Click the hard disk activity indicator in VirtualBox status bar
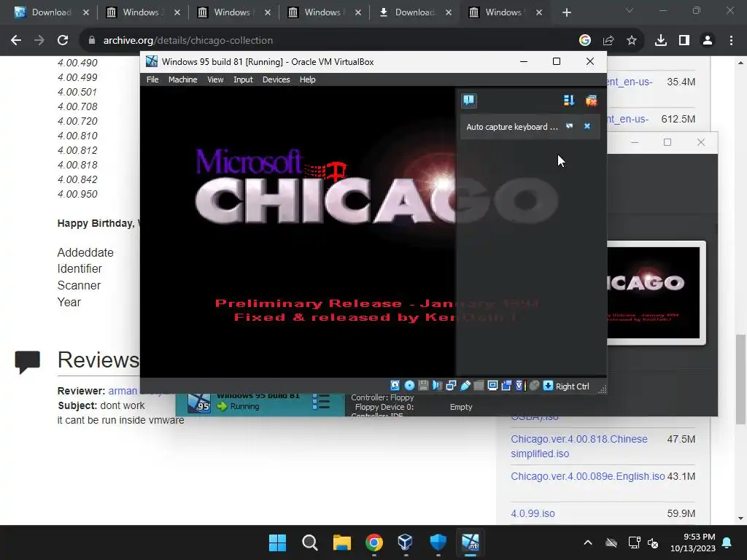The width and height of the screenshot is (747, 560). tap(395, 386)
